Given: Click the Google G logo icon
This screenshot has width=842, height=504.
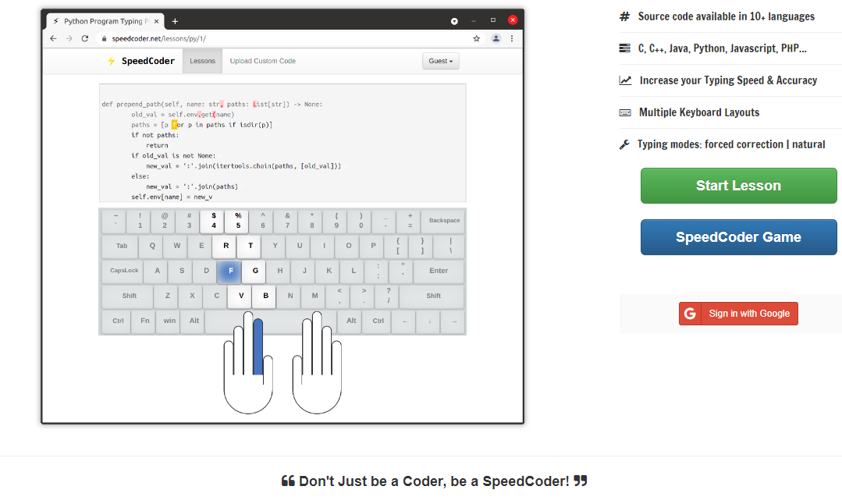Looking at the screenshot, I should 690,314.
